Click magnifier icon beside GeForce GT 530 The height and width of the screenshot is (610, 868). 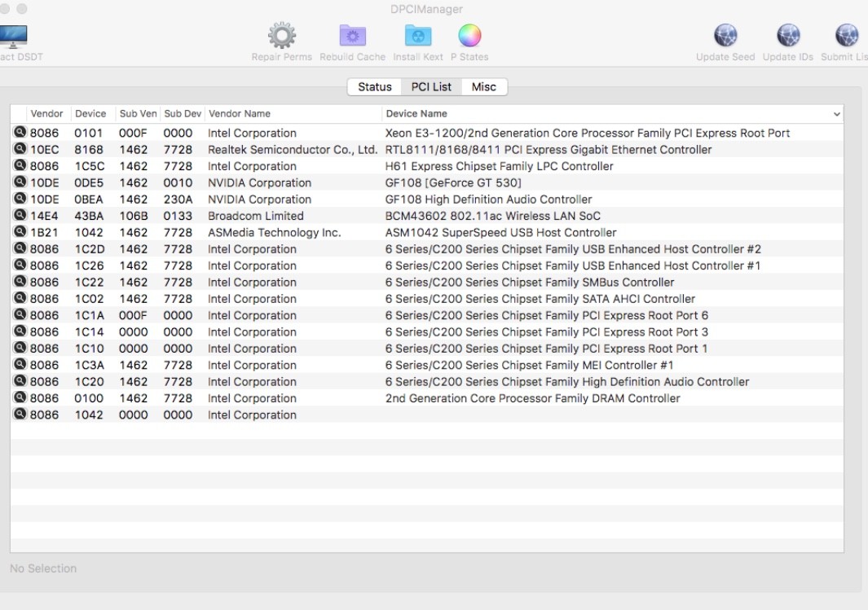(20, 182)
